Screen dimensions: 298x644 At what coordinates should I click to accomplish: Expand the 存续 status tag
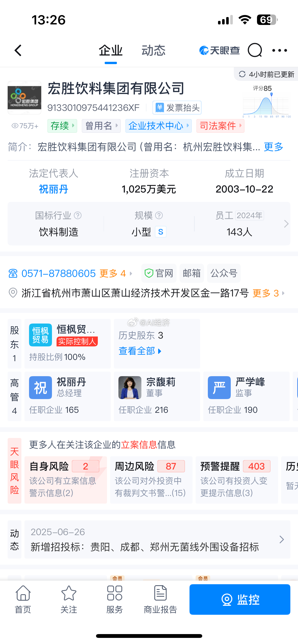point(62,126)
